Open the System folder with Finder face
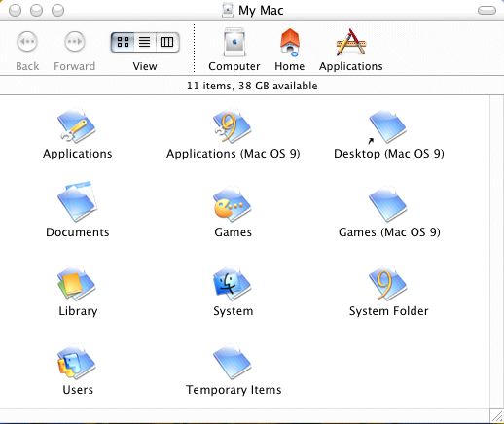This screenshot has height=424, width=504. [x=233, y=284]
